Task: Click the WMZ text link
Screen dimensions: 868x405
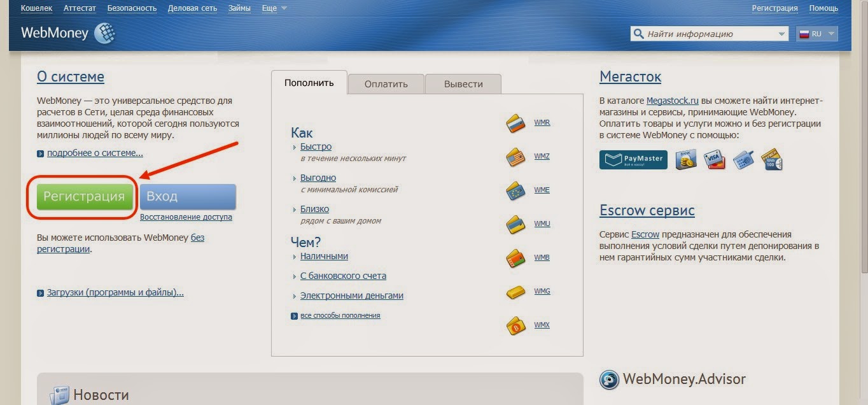Action: click(x=542, y=157)
